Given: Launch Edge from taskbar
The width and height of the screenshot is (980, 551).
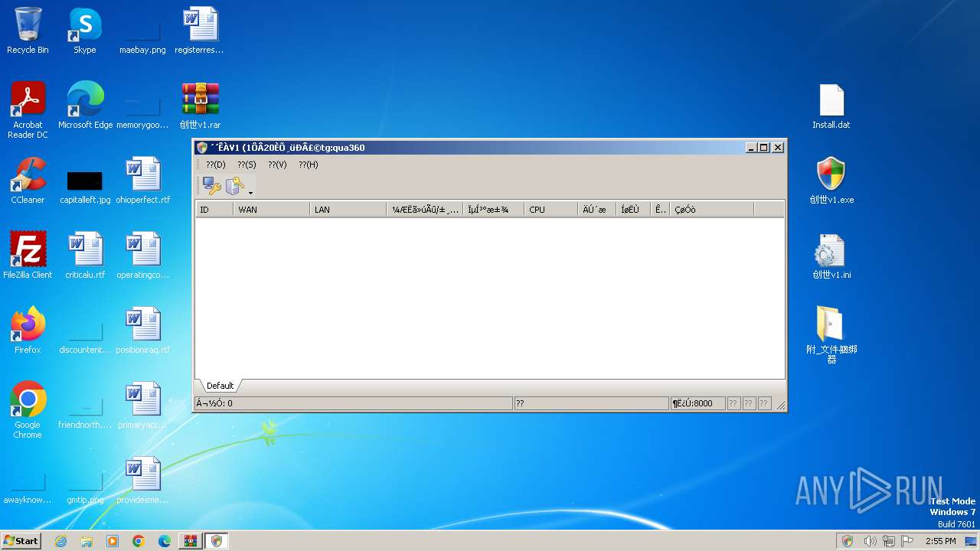Looking at the screenshot, I should tap(165, 541).
